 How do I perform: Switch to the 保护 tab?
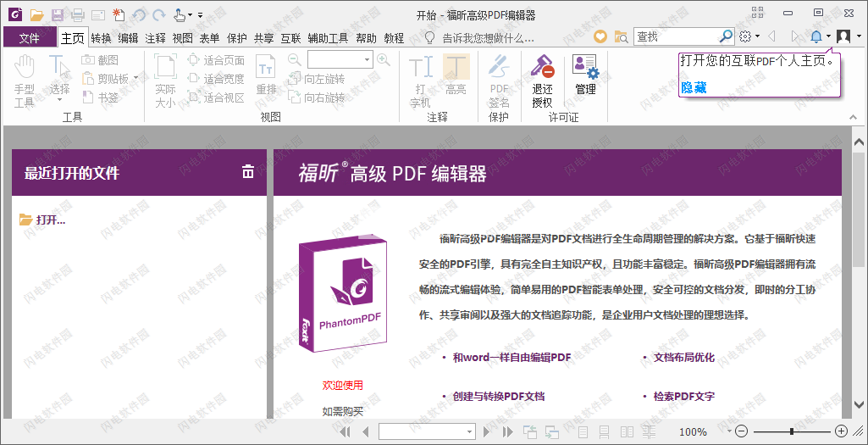point(237,37)
